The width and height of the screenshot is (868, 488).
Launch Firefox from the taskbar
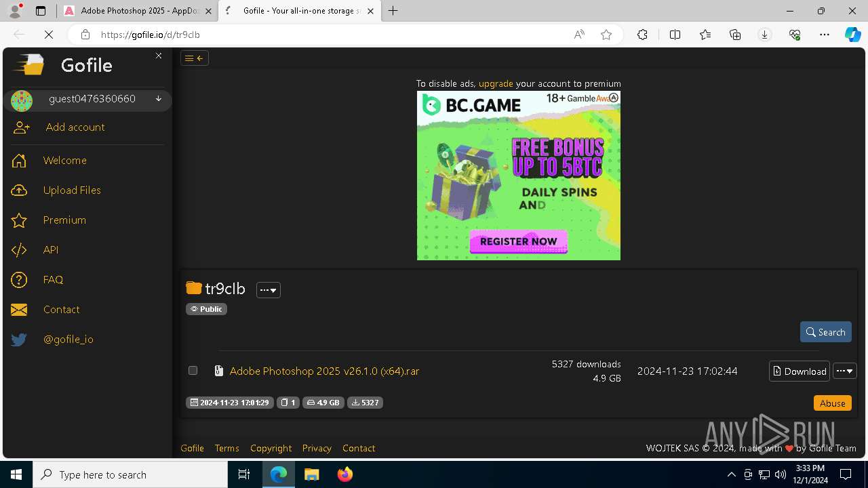tap(344, 474)
